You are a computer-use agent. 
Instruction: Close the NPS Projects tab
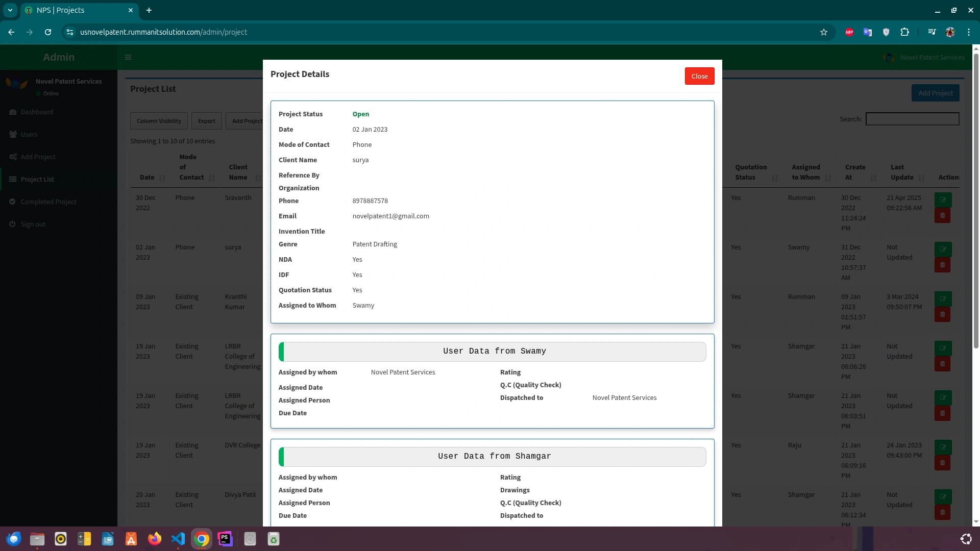(131, 10)
